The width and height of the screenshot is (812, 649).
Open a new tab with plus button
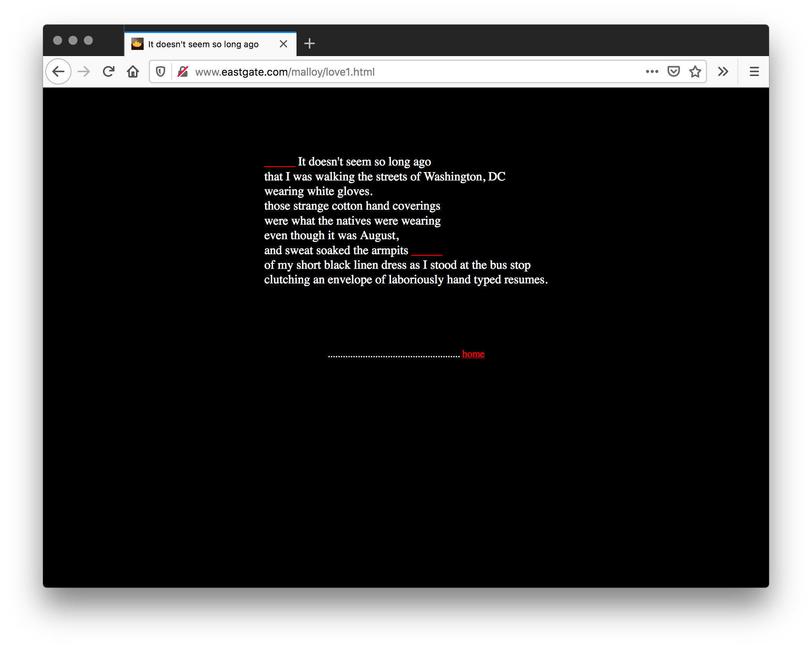pyautogui.click(x=309, y=44)
